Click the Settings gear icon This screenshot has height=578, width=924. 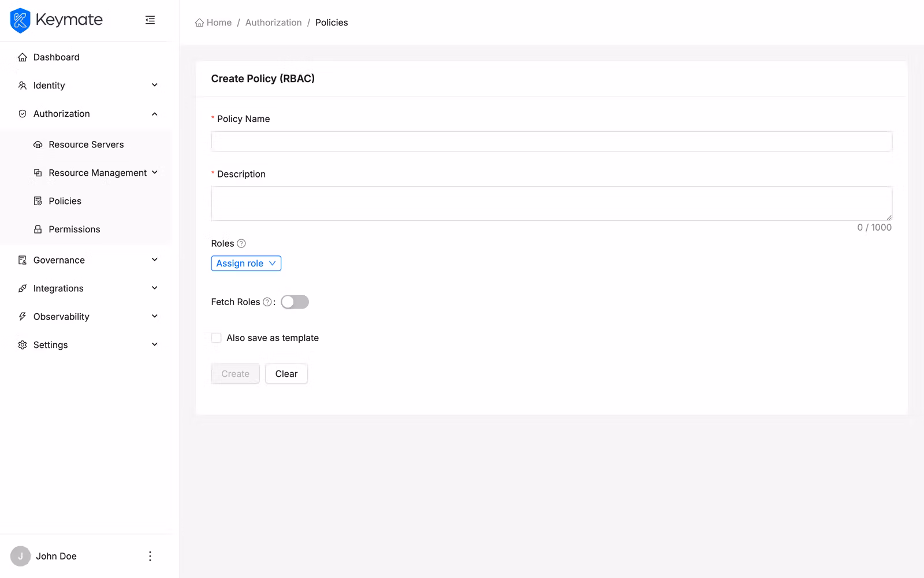(x=22, y=344)
